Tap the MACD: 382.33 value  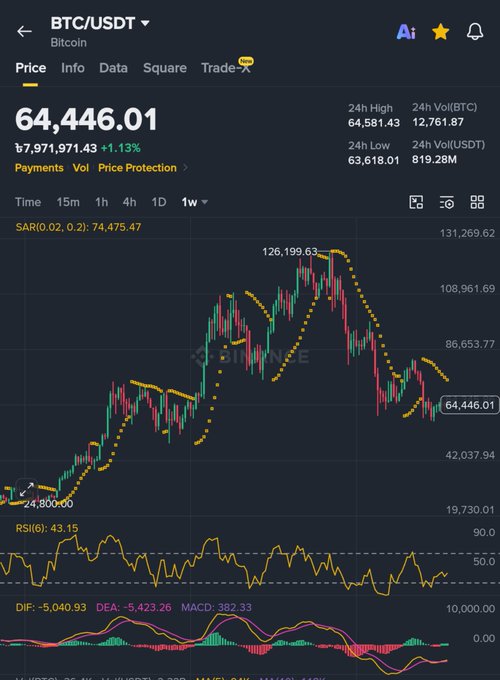(x=216, y=607)
